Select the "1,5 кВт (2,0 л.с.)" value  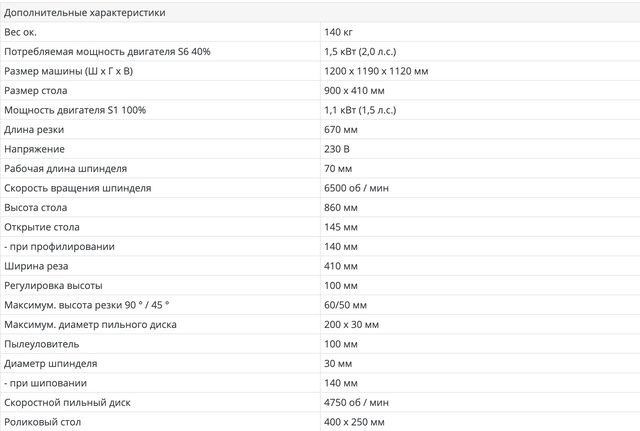365,51
